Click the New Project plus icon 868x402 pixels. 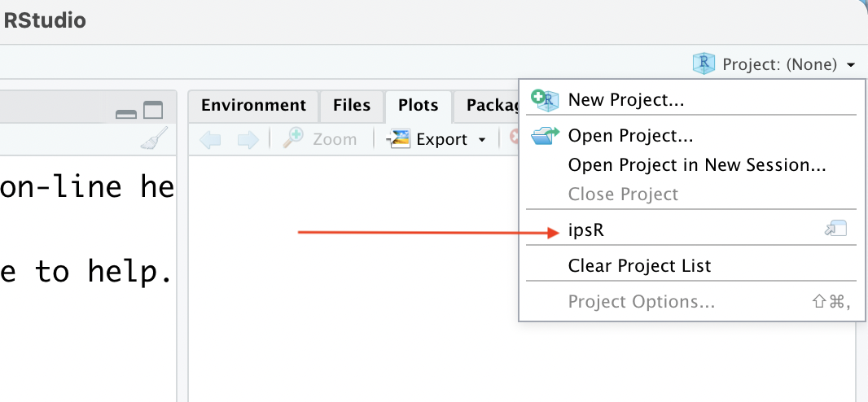(546, 100)
